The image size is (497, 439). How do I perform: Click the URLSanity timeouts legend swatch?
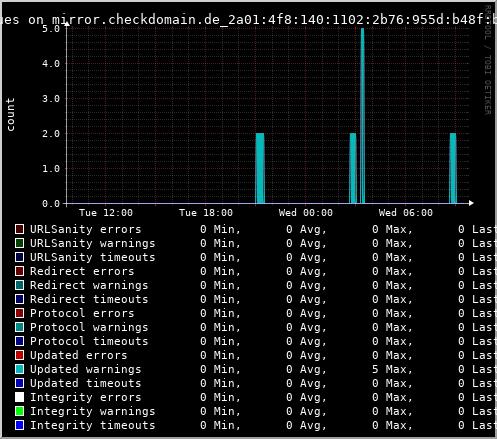[19, 257]
